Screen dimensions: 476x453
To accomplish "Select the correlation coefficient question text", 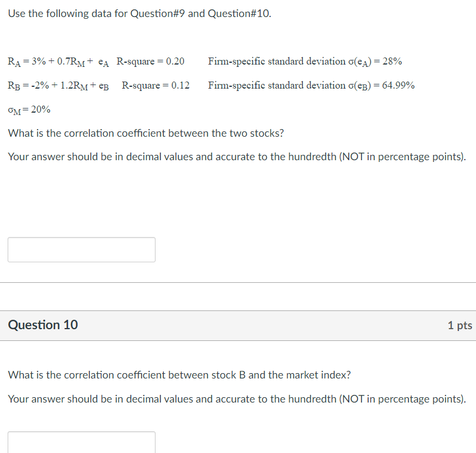I will point(145,133).
